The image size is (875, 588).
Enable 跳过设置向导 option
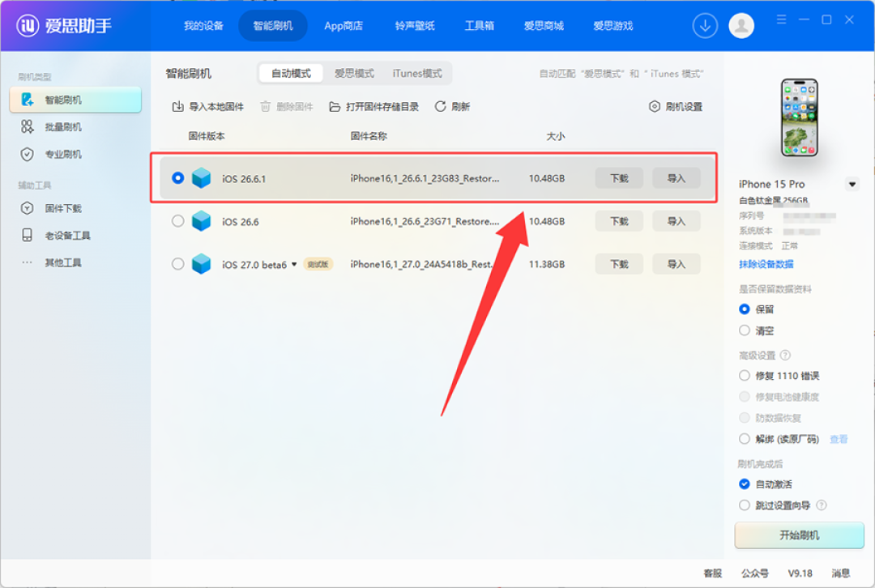pyautogui.click(x=745, y=505)
